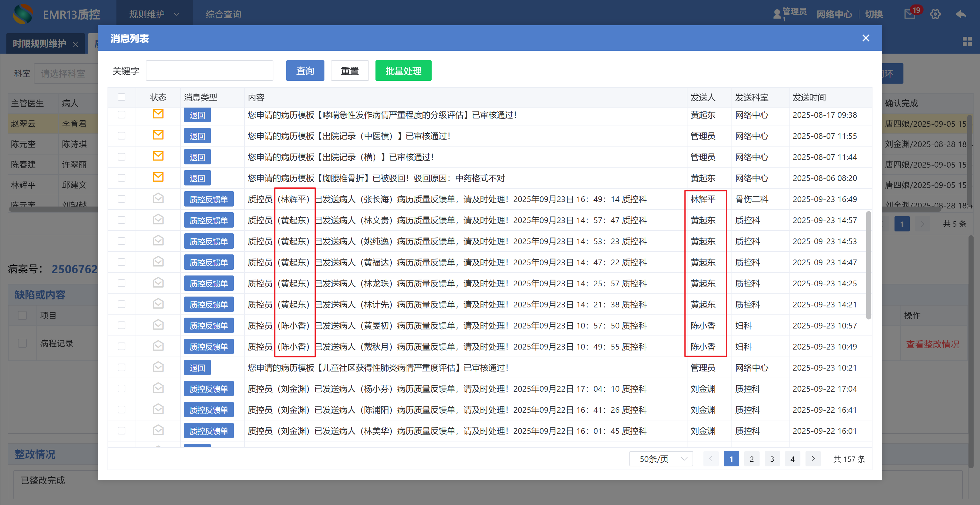Select the checkbox for 儿童社区获得性肺炎 message row
980x505 pixels.
coord(121,367)
